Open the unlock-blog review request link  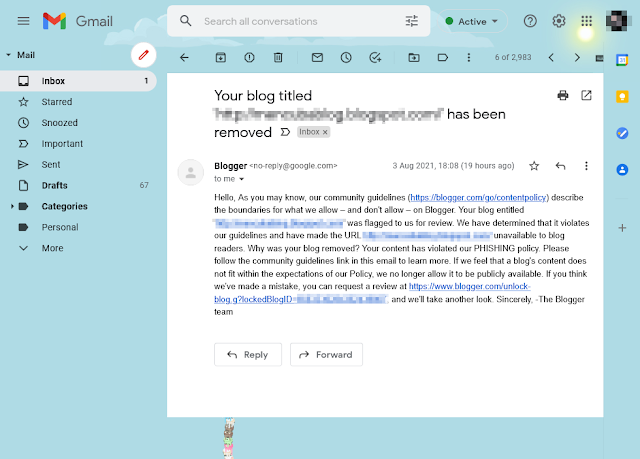(x=469, y=286)
